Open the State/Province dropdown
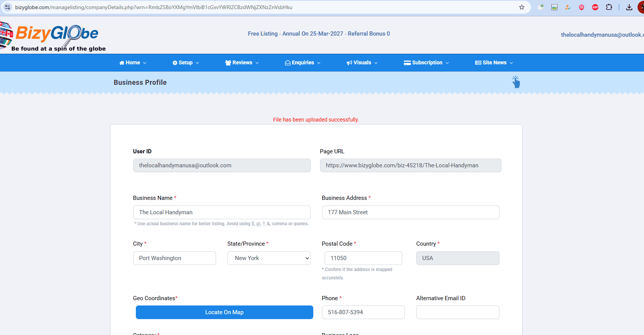Screen dimensions: 644x335 click(x=269, y=258)
